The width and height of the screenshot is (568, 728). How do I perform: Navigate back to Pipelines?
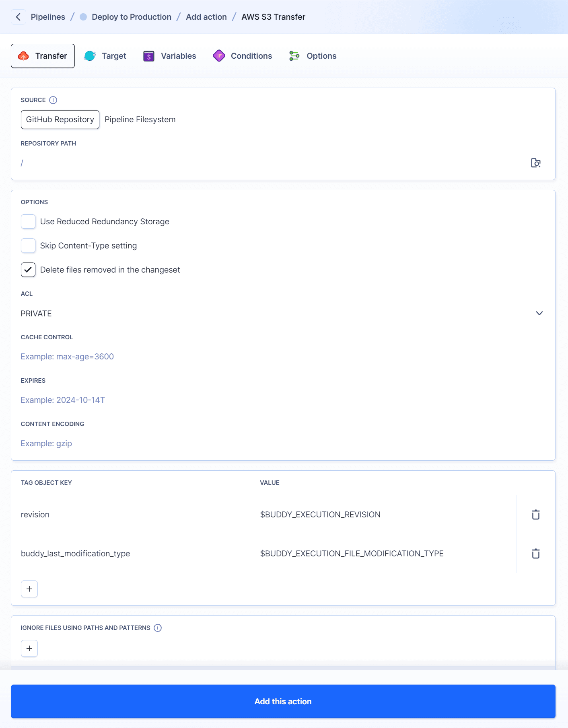click(48, 17)
